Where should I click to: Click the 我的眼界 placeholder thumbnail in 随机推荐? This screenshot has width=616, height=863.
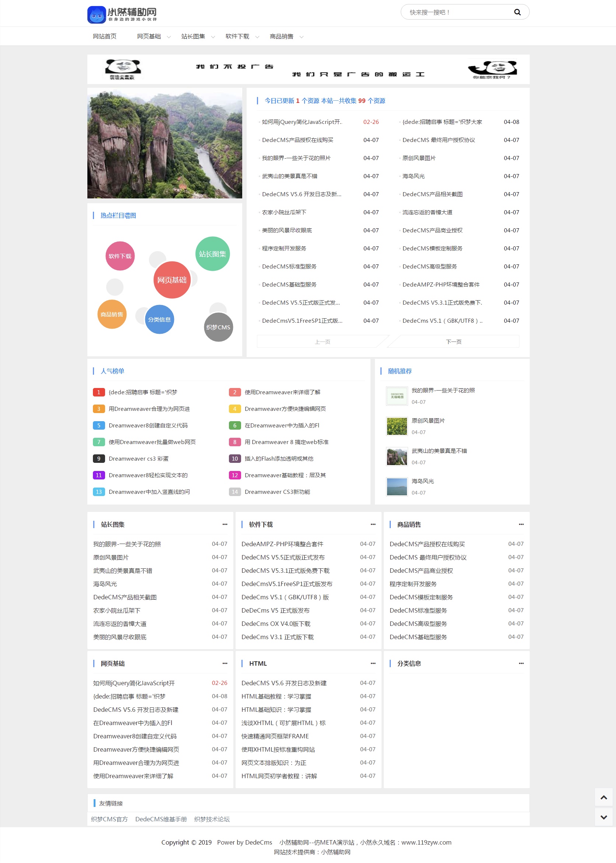(x=397, y=396)
